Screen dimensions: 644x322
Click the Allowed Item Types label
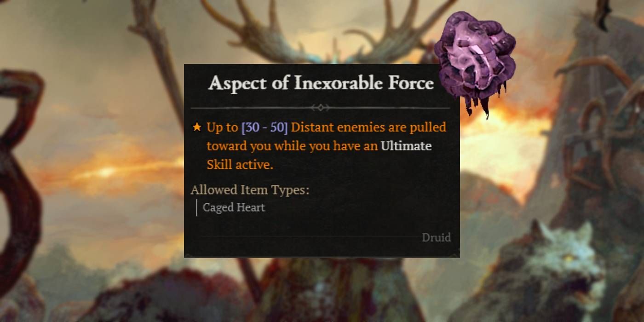point(250,190)
